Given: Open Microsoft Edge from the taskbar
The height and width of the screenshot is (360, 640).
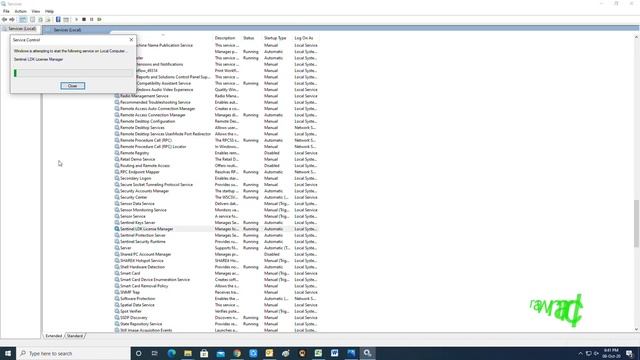Looking at the screenshot, I should (x=171, y=353).
